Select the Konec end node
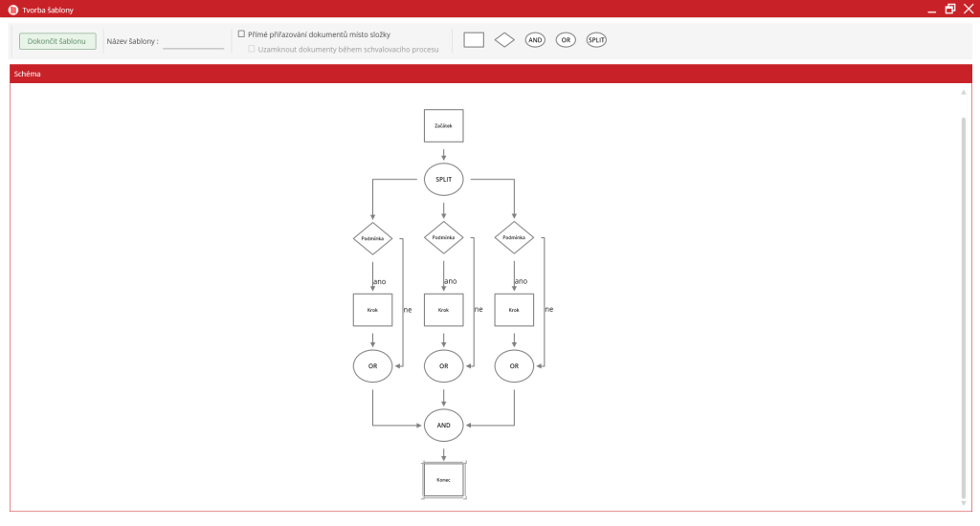The image size is (980, 526). pyautogui.click(x=443, y=479)
